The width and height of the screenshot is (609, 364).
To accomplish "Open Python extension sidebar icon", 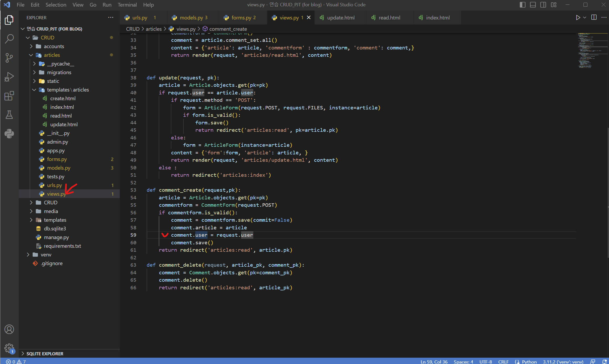I will (x=9, y=134).
